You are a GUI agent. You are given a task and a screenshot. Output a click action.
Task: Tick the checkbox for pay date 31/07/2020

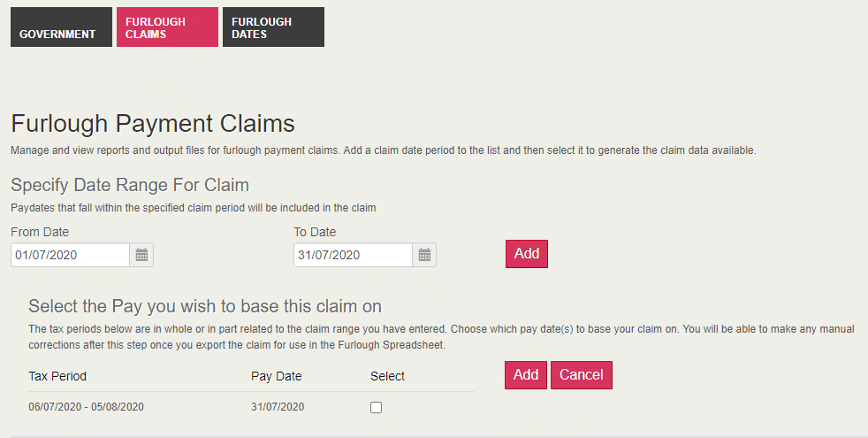[376, 407]
